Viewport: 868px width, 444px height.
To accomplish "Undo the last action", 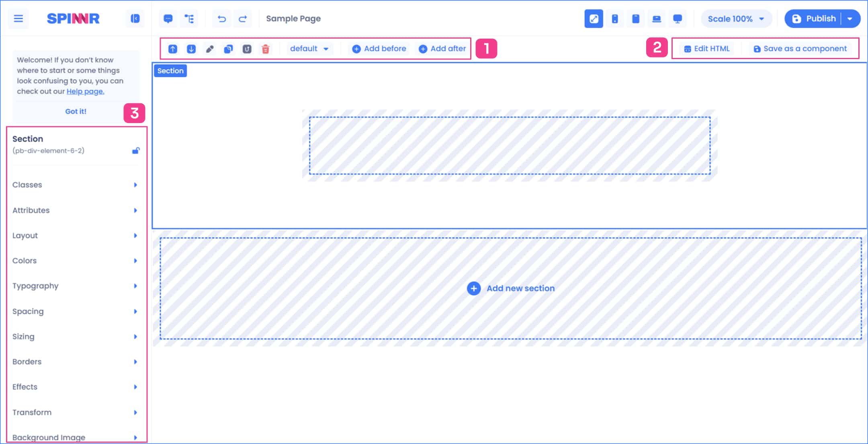I will pos(222,18).
